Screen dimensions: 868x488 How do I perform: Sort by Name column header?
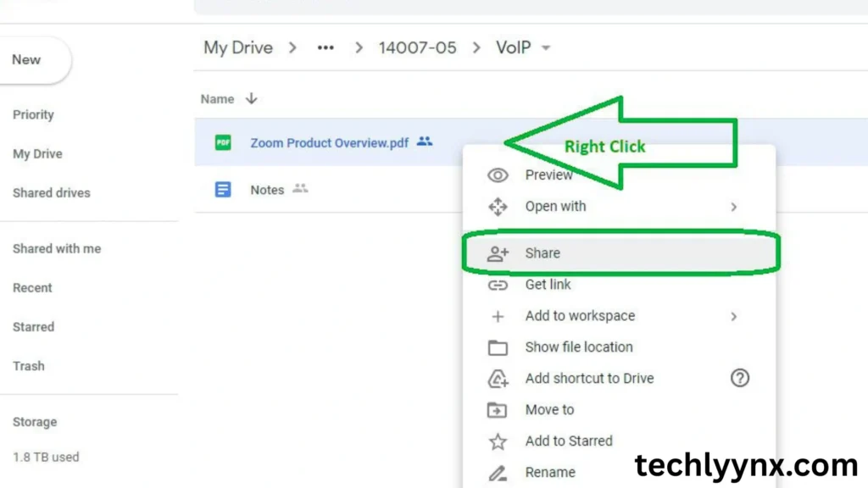217,99
